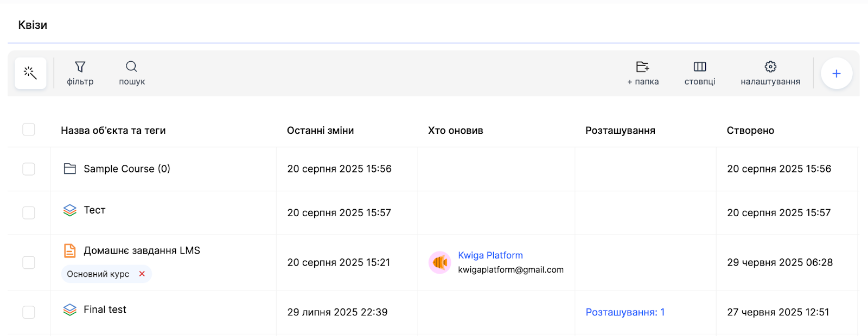Open the Final test quiz
This screenshot has width=868, height=336.
[105, 309]
